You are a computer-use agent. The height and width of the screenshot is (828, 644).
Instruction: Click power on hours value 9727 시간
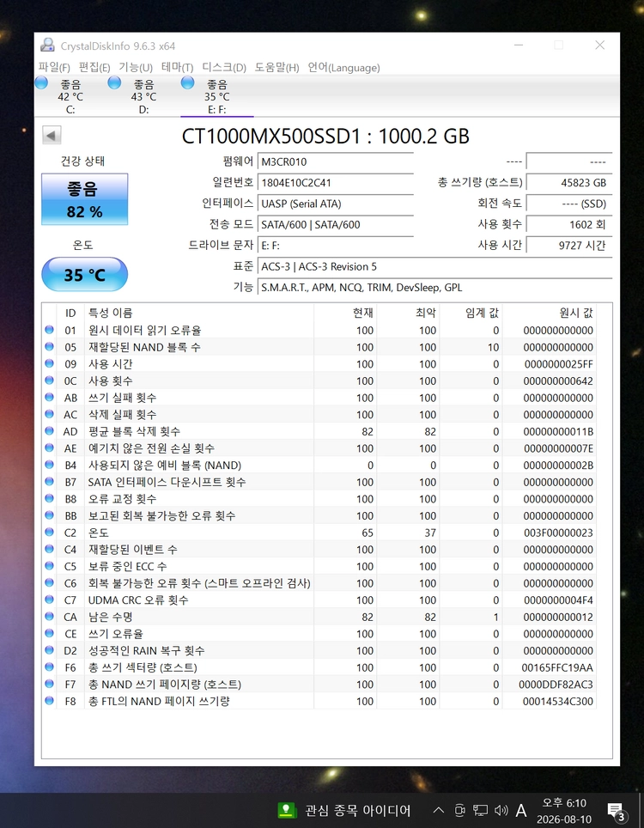point(569,246)
